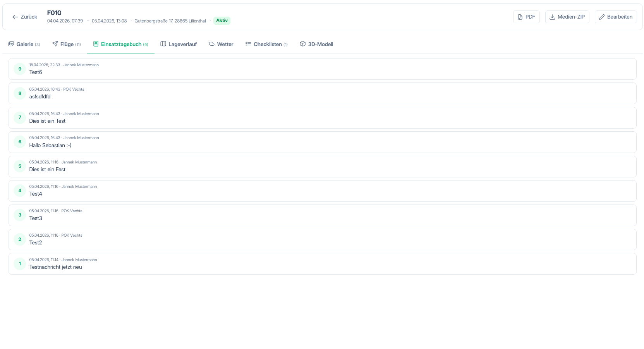Click the entry 6 Jannek Mustermann timestamp line

pyautogui.click(x=64, y=138)
